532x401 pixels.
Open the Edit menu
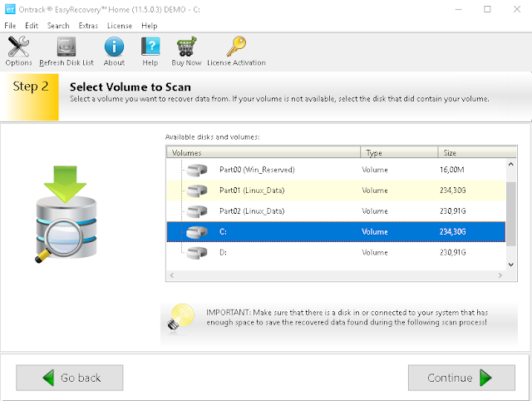pos(32,26)
